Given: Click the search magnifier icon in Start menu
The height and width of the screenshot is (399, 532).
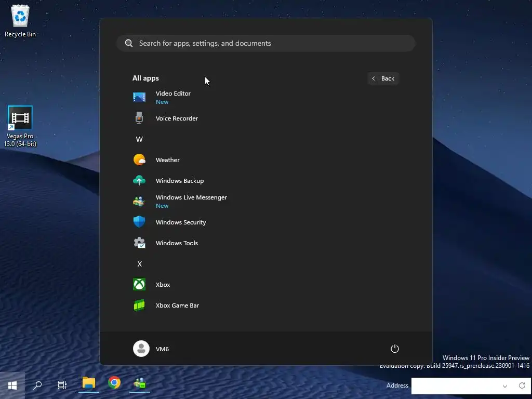Looking at the screenshot, I should pos(129,43).
